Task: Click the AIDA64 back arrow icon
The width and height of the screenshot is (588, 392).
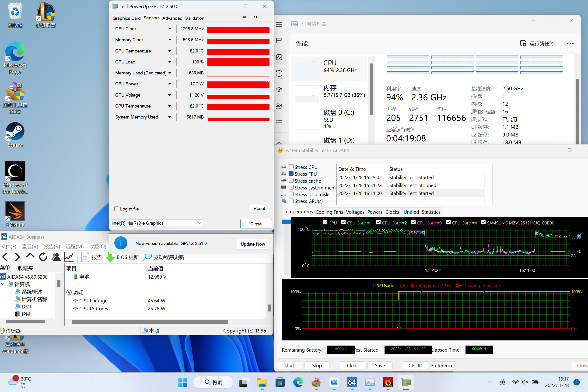Action: coord(5,257)
